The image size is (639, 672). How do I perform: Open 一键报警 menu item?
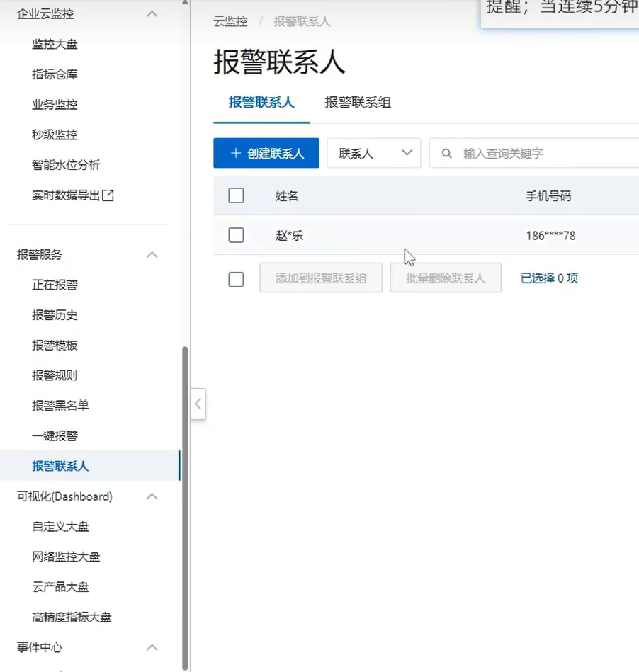55,436
